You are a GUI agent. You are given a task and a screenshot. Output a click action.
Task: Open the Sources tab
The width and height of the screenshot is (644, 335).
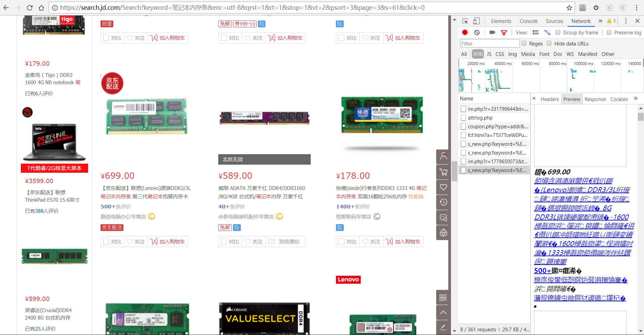point(554,21)
